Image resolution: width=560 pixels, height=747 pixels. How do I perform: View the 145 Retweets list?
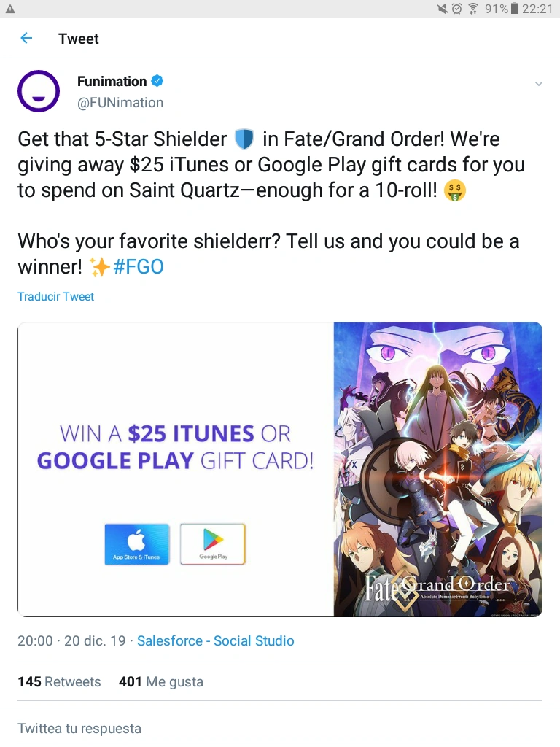[x=59, y=682]
